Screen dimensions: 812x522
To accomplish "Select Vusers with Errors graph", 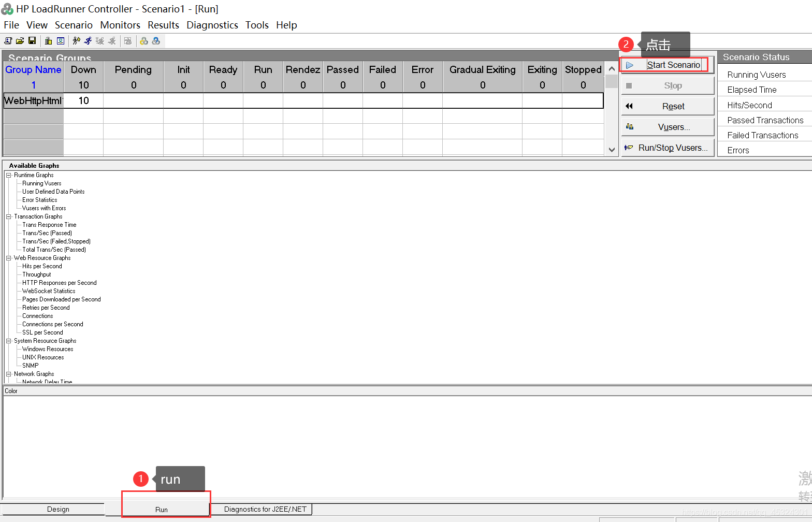I will [44, 208].
